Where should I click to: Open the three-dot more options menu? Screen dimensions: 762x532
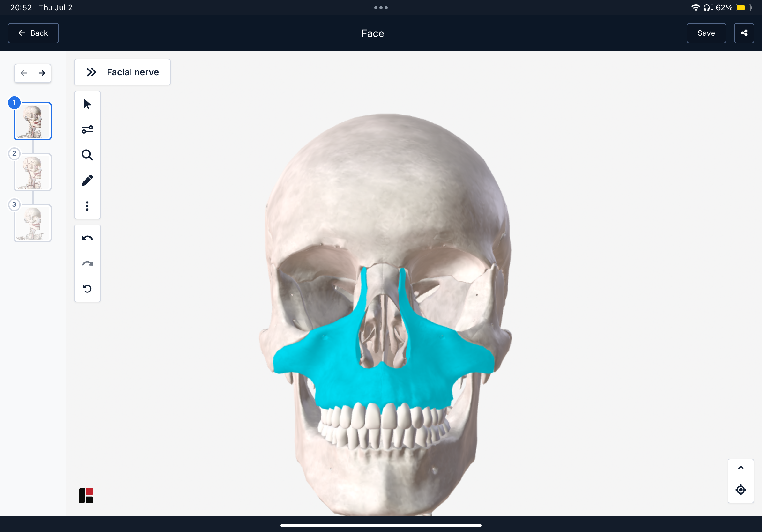pos(87,206)
